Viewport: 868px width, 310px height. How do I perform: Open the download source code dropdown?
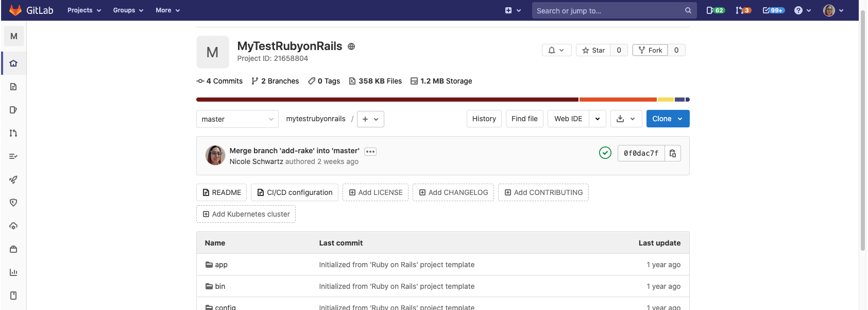click(626, 119)
